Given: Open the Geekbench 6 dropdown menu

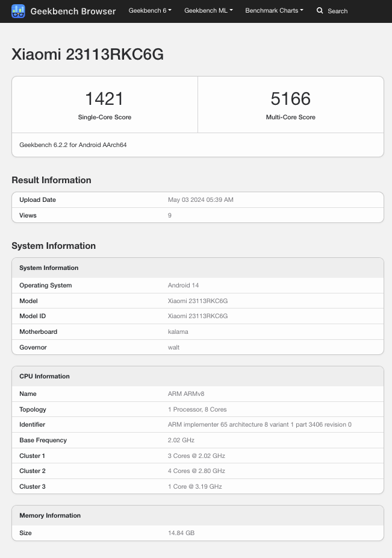Looking at the screenshot, I should pyautogui.click(x=150, y=11).
